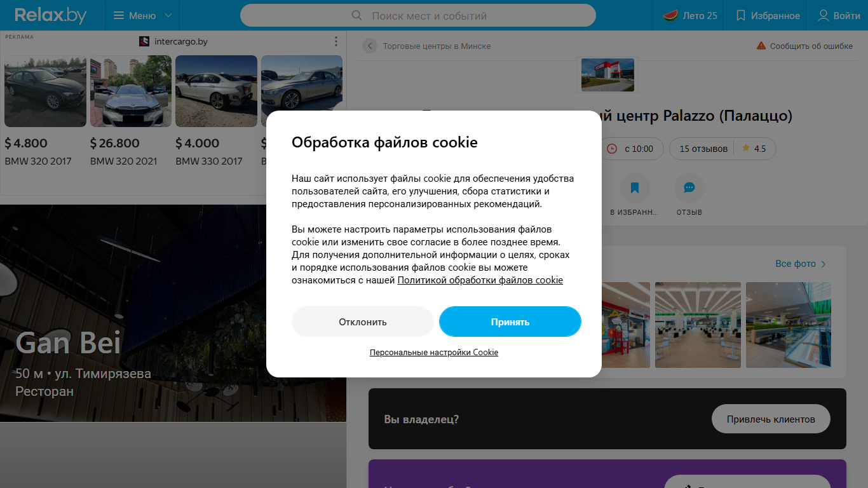Viewport: 868px width, 488px height.
Task: Click the opening hours с 10:00 chip
Action: click(x=631, y=149)
